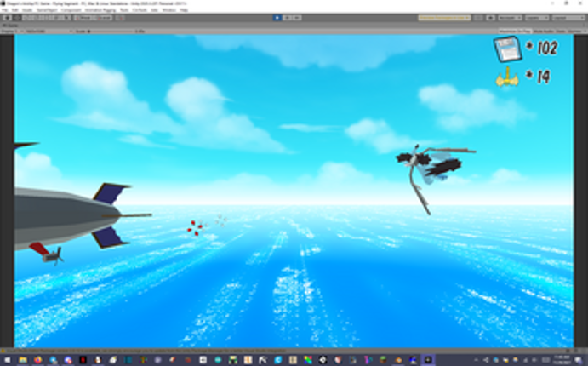Open the Assets menu
The image size is (588, 366).
click(27, 9)
